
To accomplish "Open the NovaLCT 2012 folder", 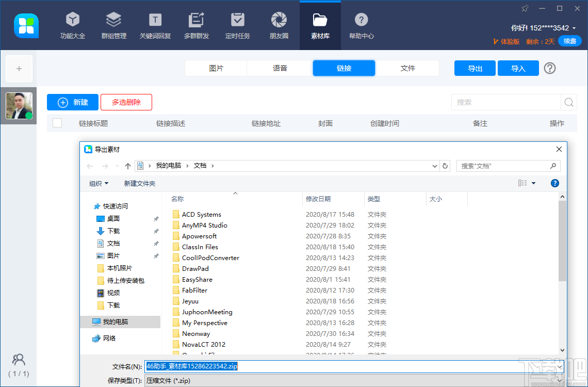I will pyautogui.click(x=204, y=344).
